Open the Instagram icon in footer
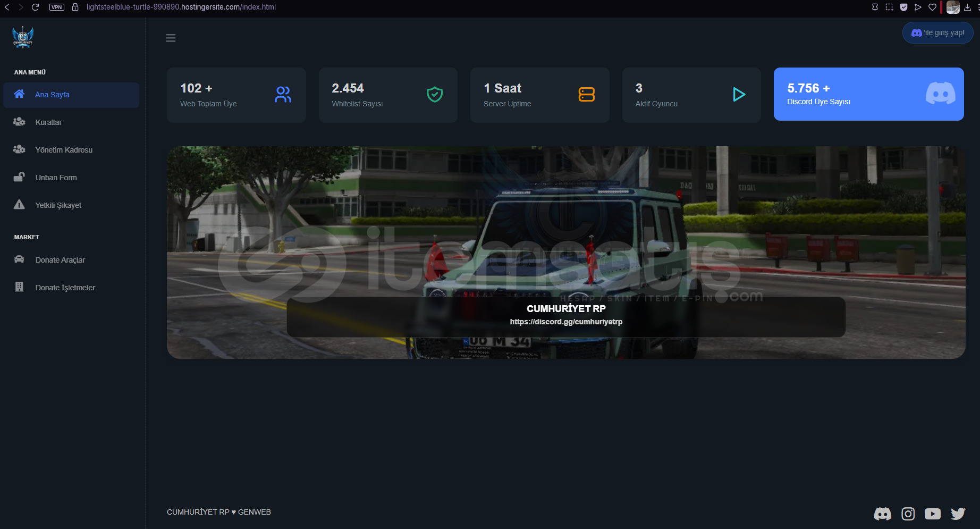Viewport: 980px width, 529px height. (908, 514)
